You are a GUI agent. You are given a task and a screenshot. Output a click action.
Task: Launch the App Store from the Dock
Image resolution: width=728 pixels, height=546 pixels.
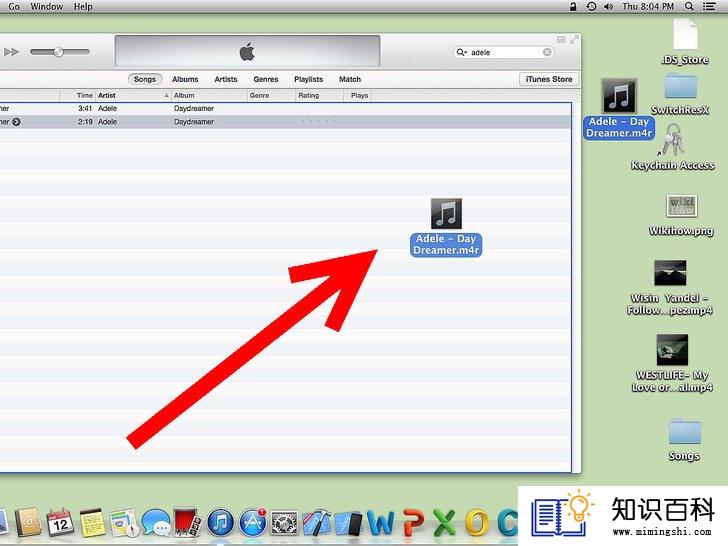(x=253, y=522)
